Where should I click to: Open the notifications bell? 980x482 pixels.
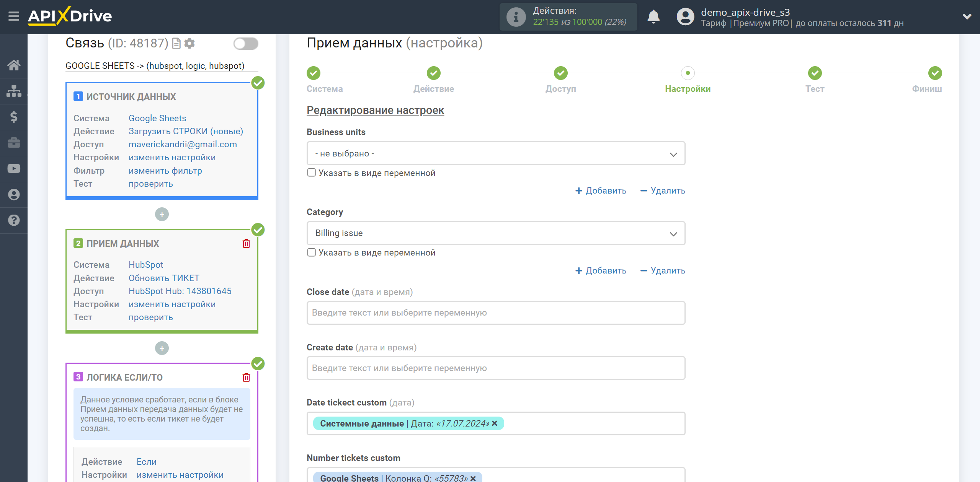653,17
